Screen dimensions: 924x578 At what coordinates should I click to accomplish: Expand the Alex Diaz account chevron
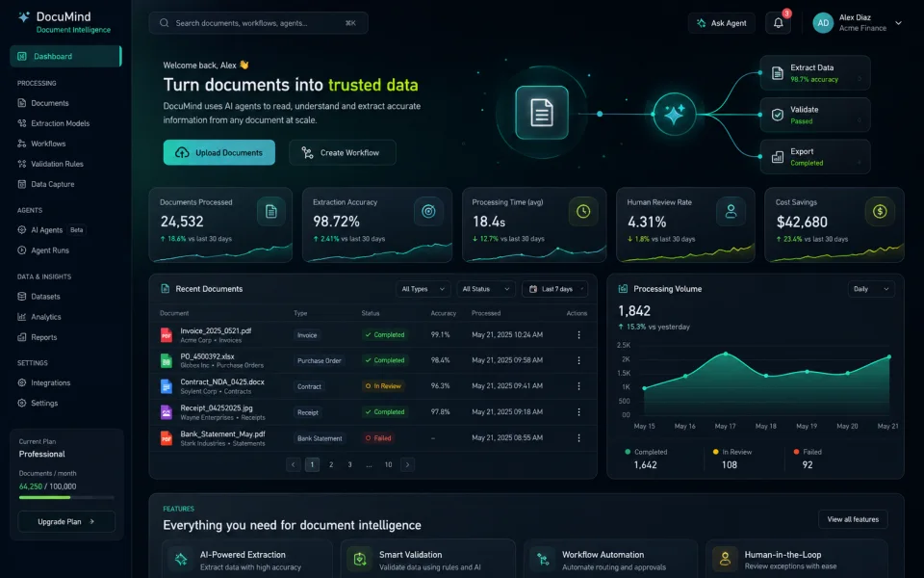tap(898, 23)
